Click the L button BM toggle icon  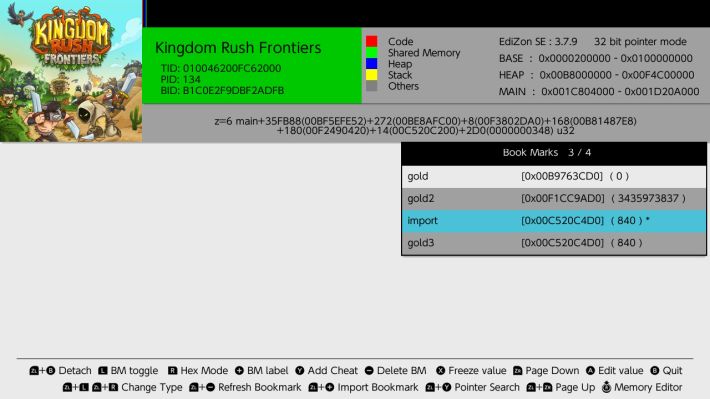click(x=103, y=370)
